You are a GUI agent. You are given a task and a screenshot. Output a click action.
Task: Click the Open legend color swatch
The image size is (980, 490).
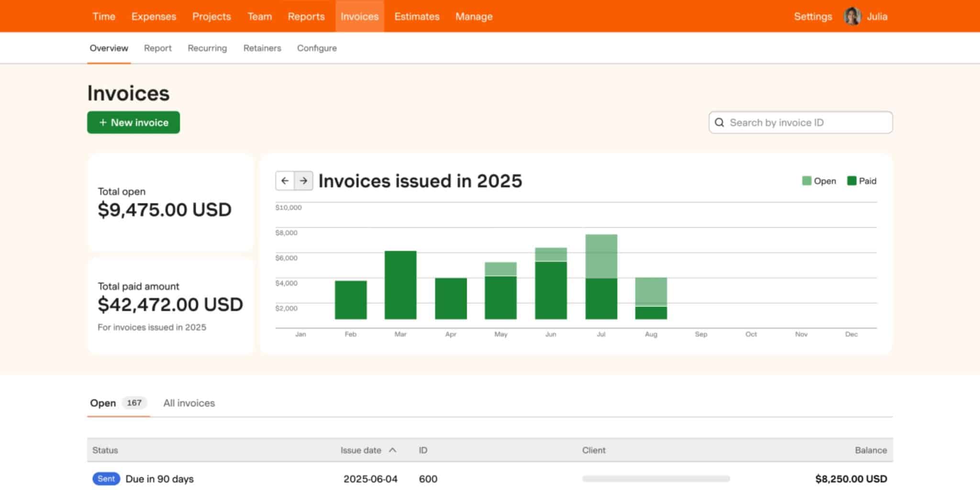click(806, 181)
